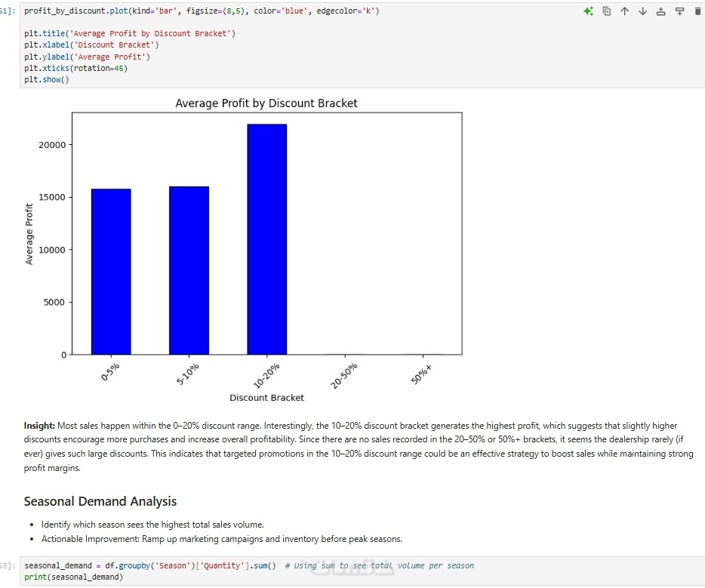Insert a cell below
705x588 pixels.
click(679, 11)
